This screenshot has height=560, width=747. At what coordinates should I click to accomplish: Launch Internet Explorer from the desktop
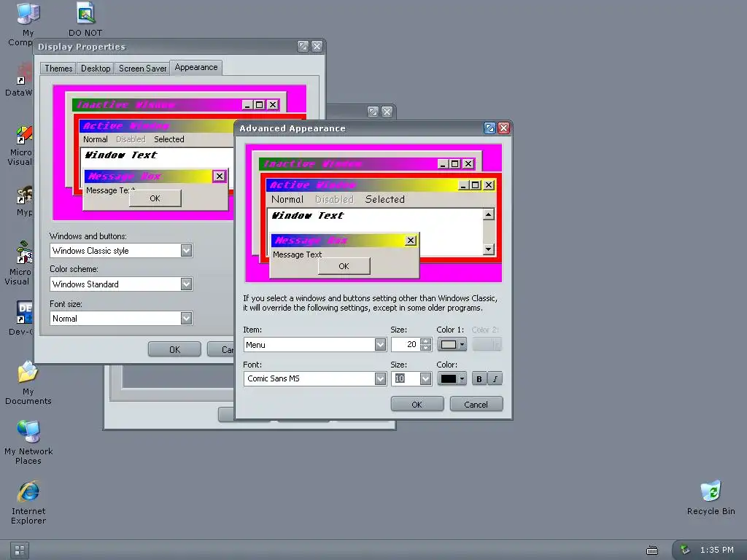pos(28,491)
